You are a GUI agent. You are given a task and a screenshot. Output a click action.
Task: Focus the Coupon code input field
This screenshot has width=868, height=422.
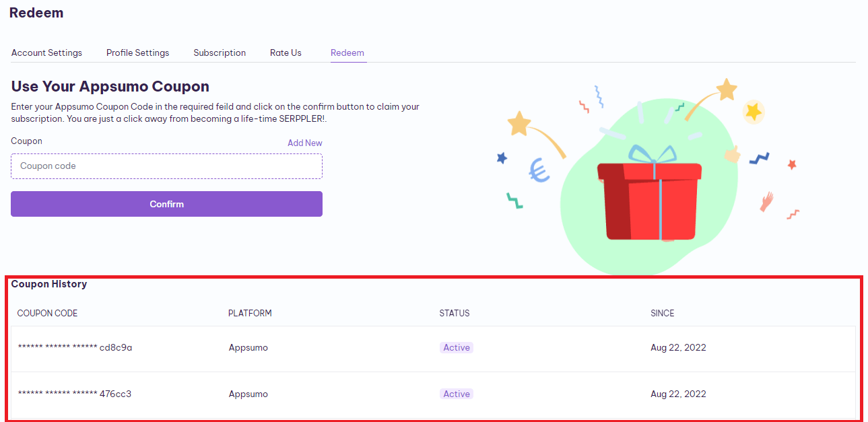click(x=166, y=166)
